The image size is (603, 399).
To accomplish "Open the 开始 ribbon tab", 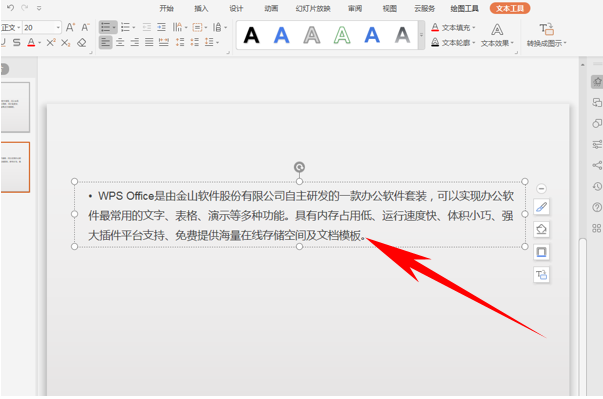I will pos(167,8).
